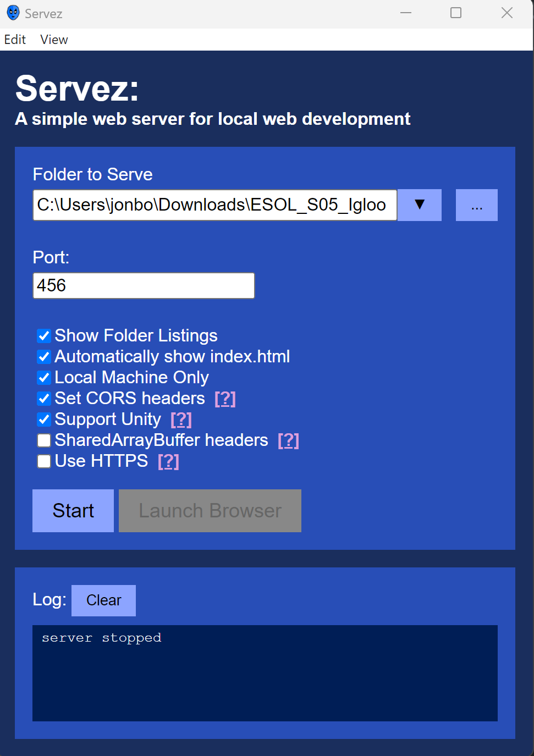Open the View menu

coord(54,40)
